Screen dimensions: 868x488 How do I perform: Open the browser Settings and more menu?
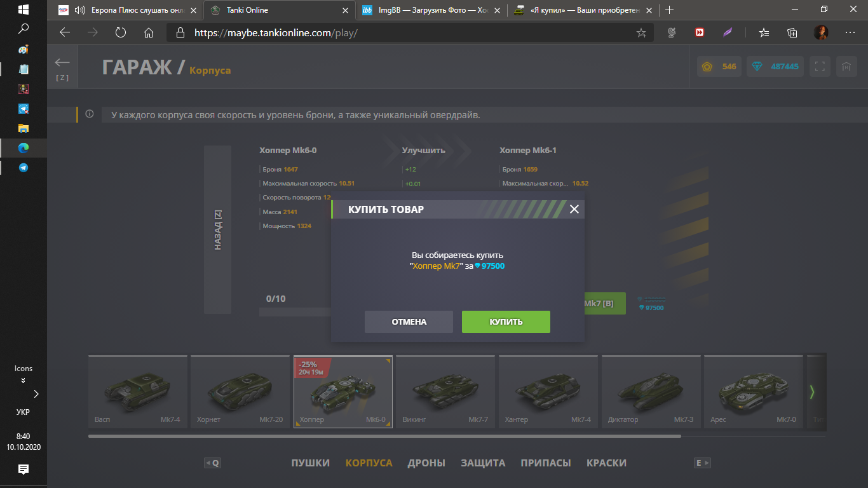(x=850, y=32)
